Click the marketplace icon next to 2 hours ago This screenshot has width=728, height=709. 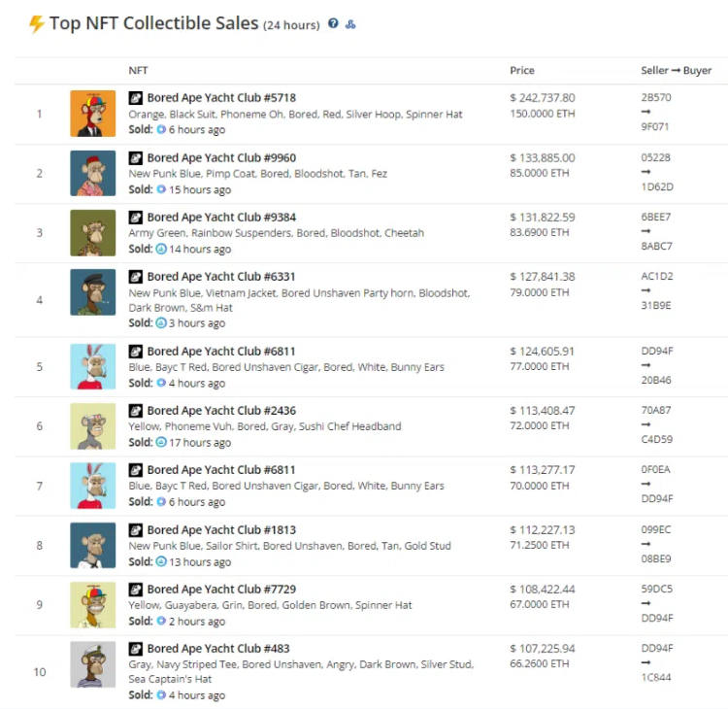pos(160,621)
